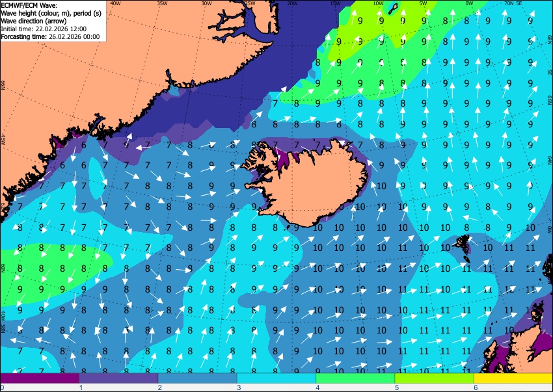This screenshot has height=392, width=553.
Task: Click the 5W longitude label at top
Action: [424, 3]
